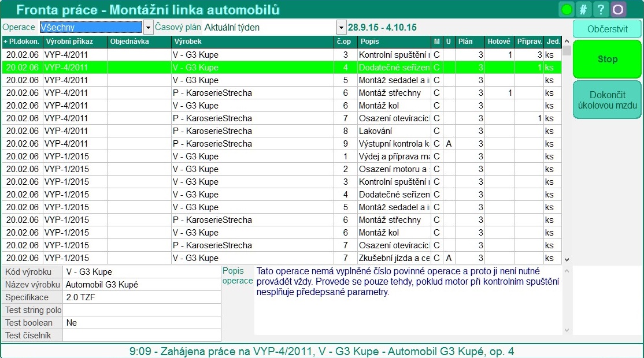Screen dimensions: 644x358
Task: Click the Specifikace field with 2.0 TZF
Action: pyautogui.click(x=142, y=297)
